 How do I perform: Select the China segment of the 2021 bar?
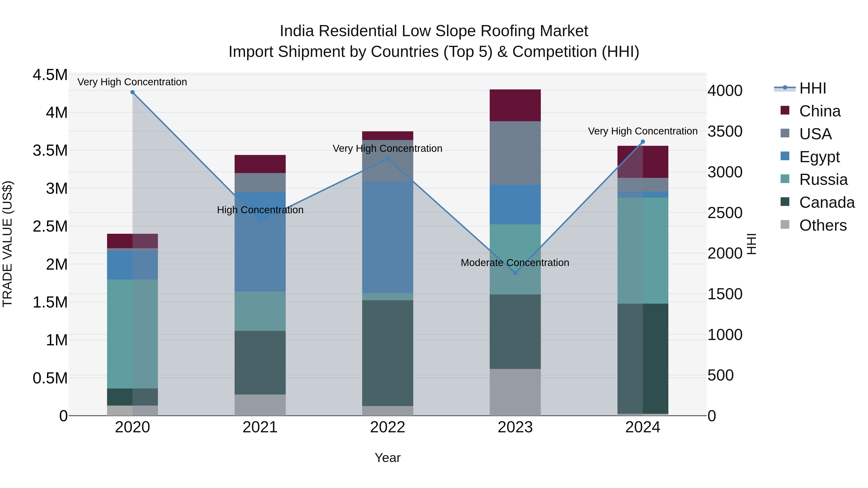pos(260,164)
